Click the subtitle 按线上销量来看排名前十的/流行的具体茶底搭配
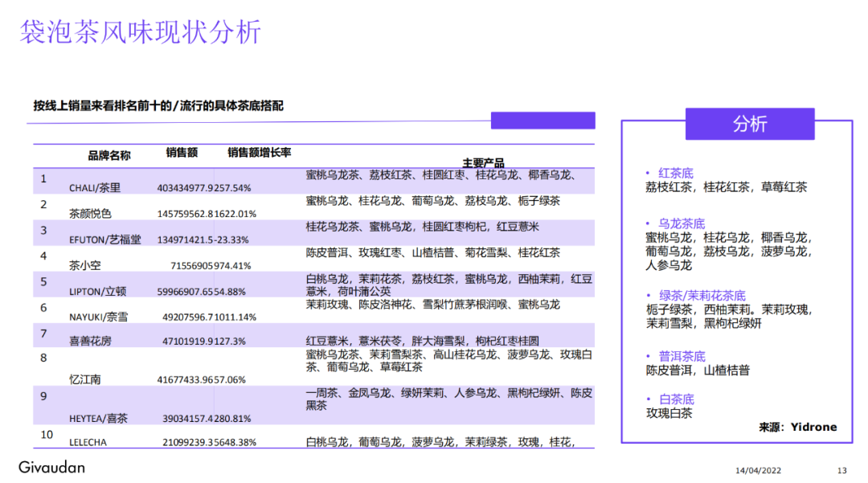The height and width of the screenshot is (483, 868). pyautogui.click(x=161, y=105)
